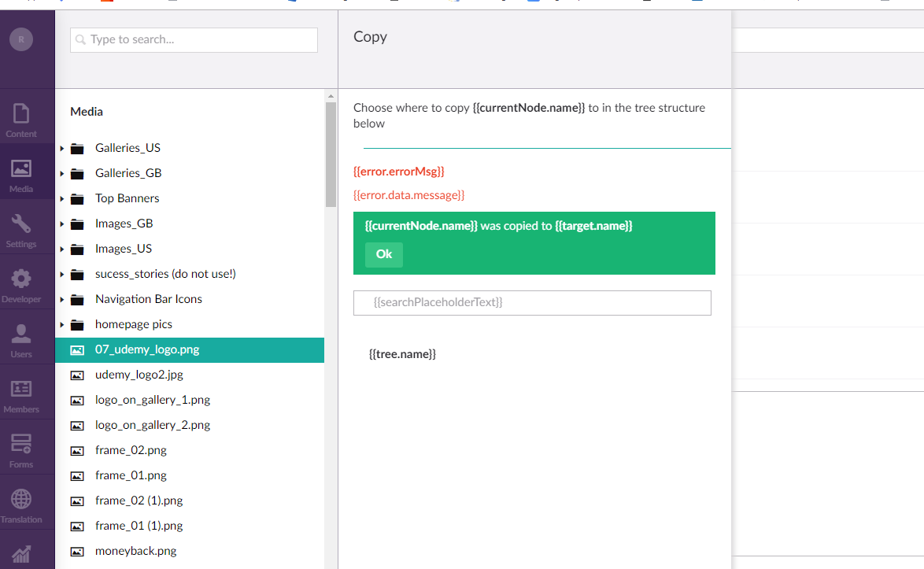This screenshot has width=924, height=569.
Task: Click the magnifier icon in search box
Action: (x=81, y=40)
